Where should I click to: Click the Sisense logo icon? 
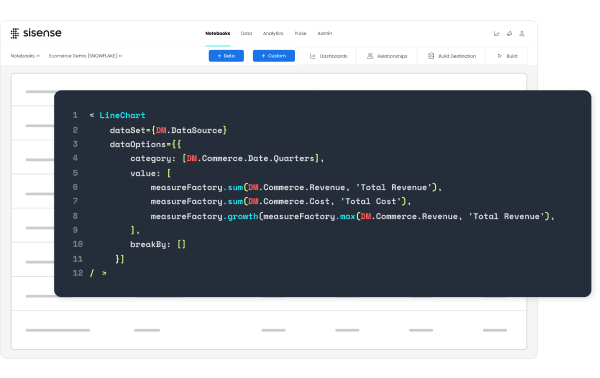point(15,33)
